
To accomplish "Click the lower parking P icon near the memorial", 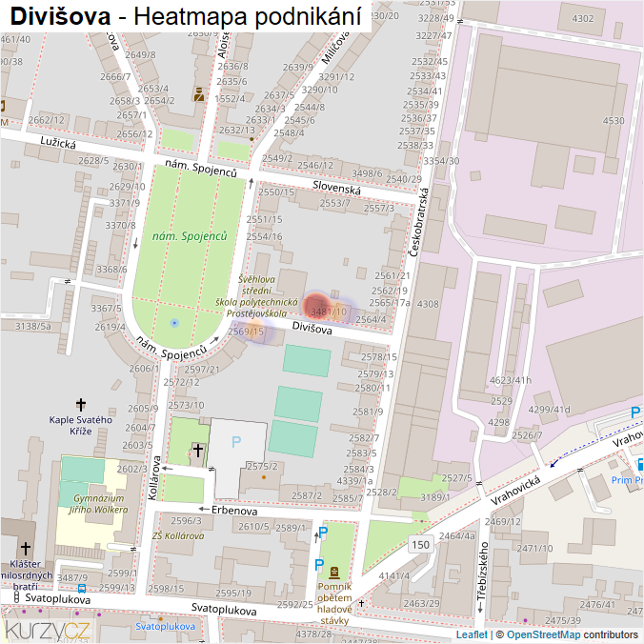I will tap(319, 565).
